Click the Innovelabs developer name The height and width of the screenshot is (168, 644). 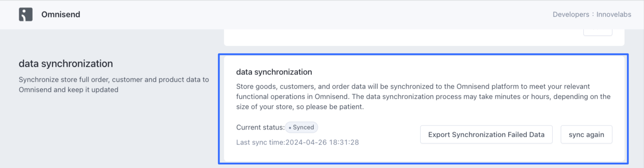[613, 15]
